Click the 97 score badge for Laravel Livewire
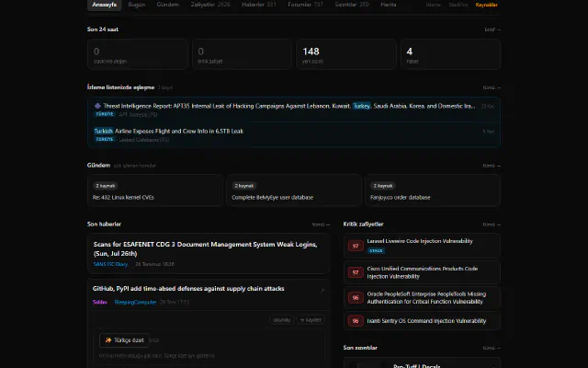 (356, 246)
